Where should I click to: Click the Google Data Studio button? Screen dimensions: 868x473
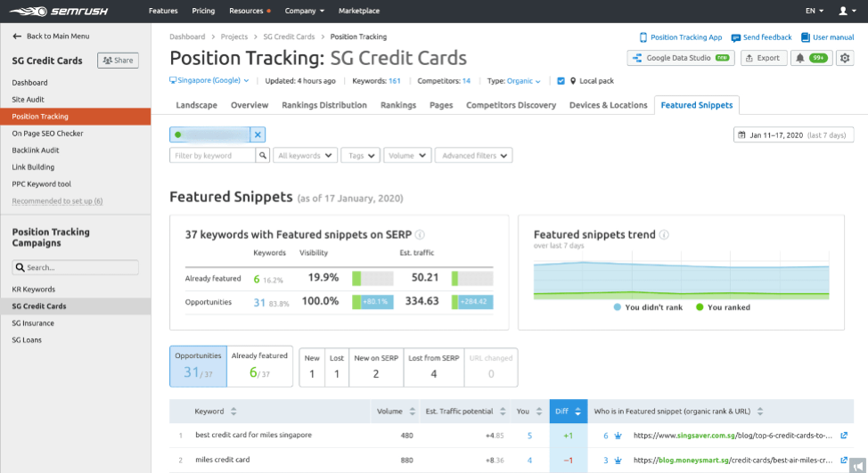(x=681, y=58)
